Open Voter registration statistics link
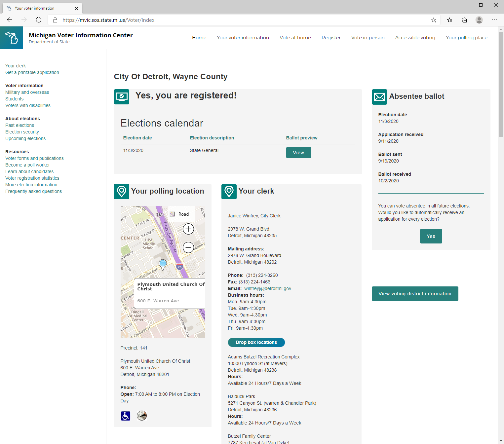The width and height of the screenshot is (504, 444). point(32,178)
